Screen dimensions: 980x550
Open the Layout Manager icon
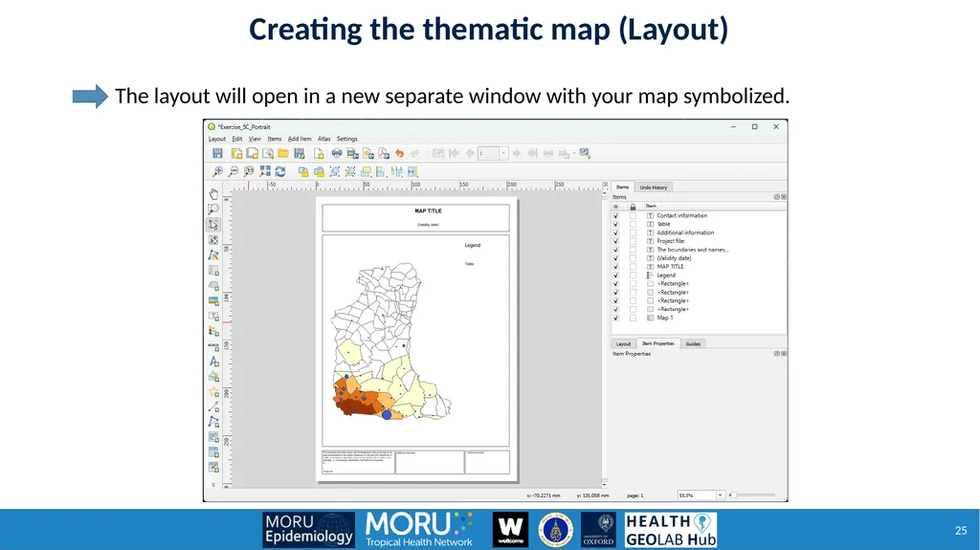pyautogui.click(x=268, y=153)
